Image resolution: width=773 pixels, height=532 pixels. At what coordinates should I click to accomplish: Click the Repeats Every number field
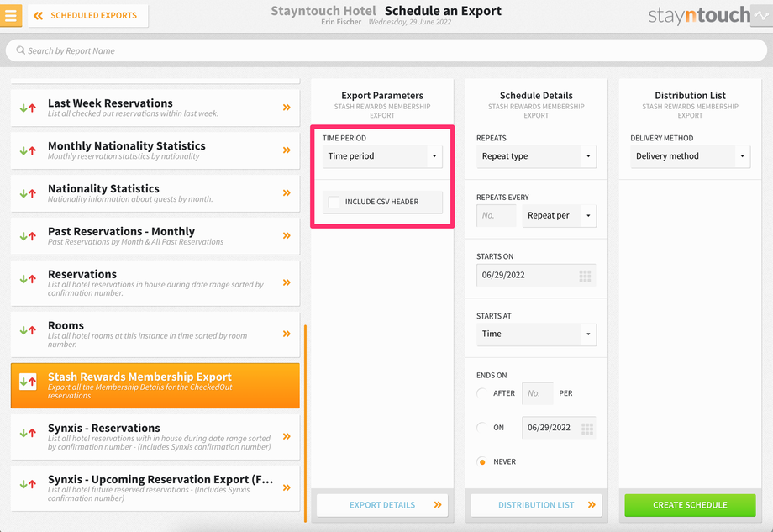496,215
